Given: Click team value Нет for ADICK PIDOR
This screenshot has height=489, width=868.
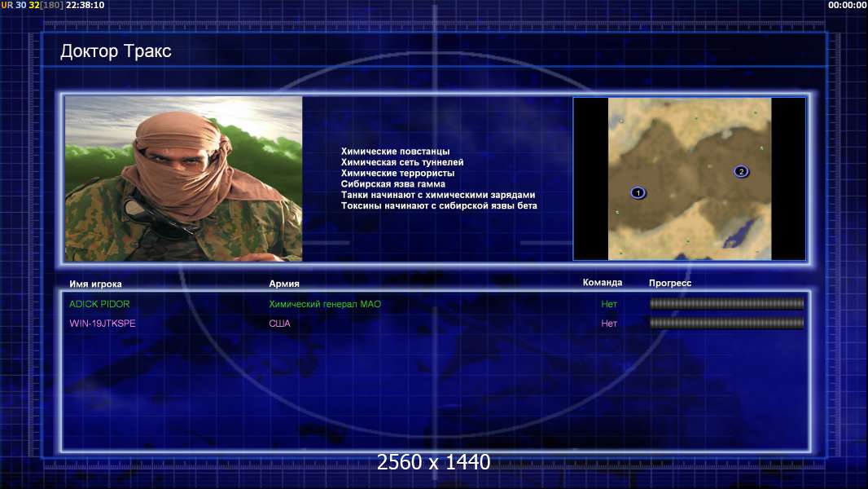Looking at the screenshot, I should click(x=609, y=304).
